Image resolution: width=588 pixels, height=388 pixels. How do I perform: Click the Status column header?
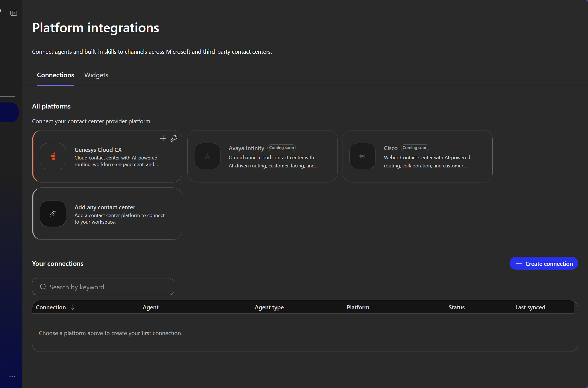pyautogui.click(x=457, y=307)
